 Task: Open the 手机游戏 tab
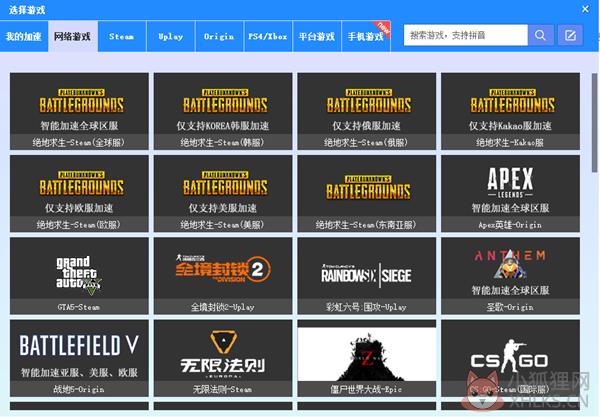point(366,36)
